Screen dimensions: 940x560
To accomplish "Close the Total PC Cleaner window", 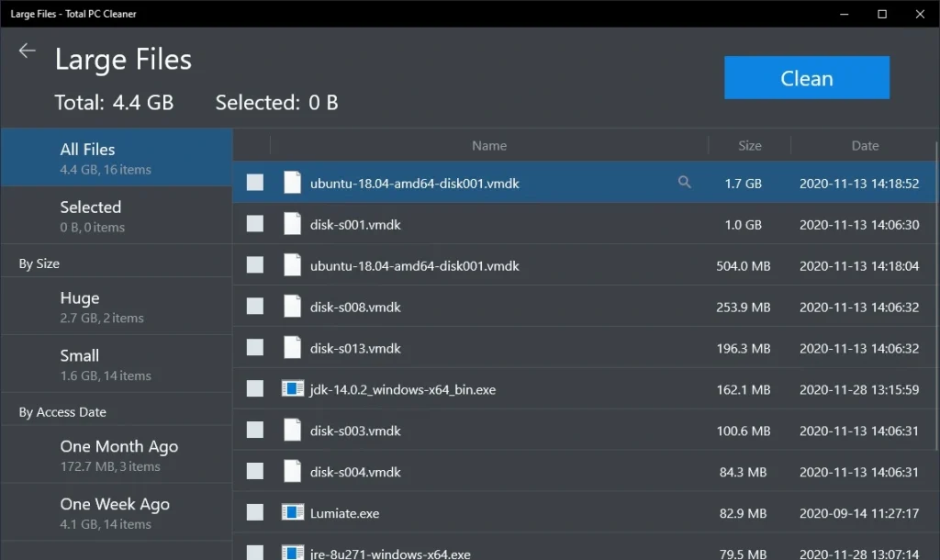I will pyautogui.click(x=920, y=14).
